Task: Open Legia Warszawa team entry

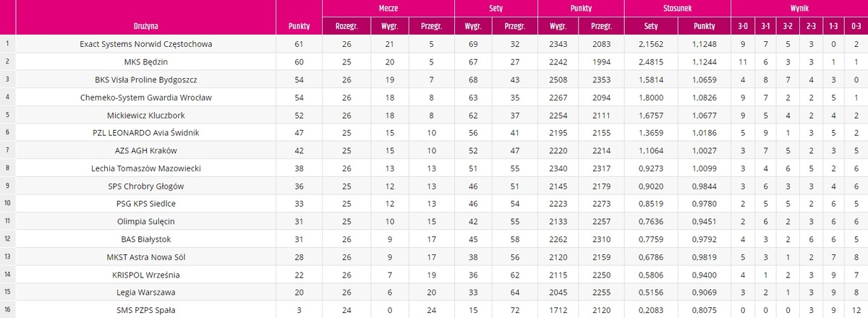Action: point(146,292)
